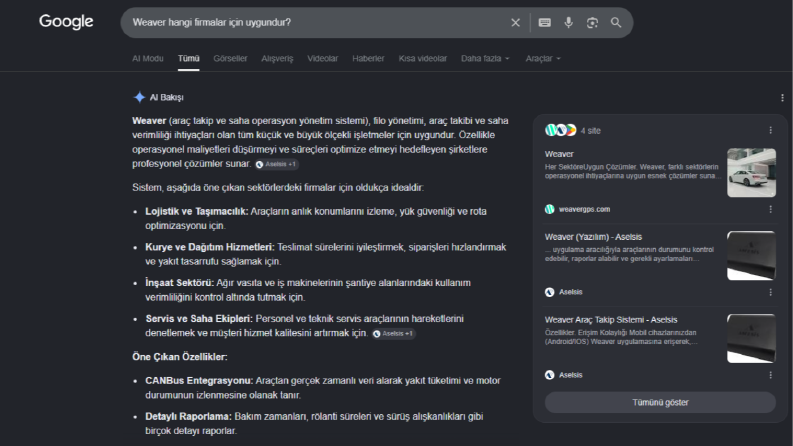The width and height of the screenshot is (793, 446).
Task: Open Weaver Araç Takip Sistemi - Aselsis link
Action: click(x=611, y=320)
